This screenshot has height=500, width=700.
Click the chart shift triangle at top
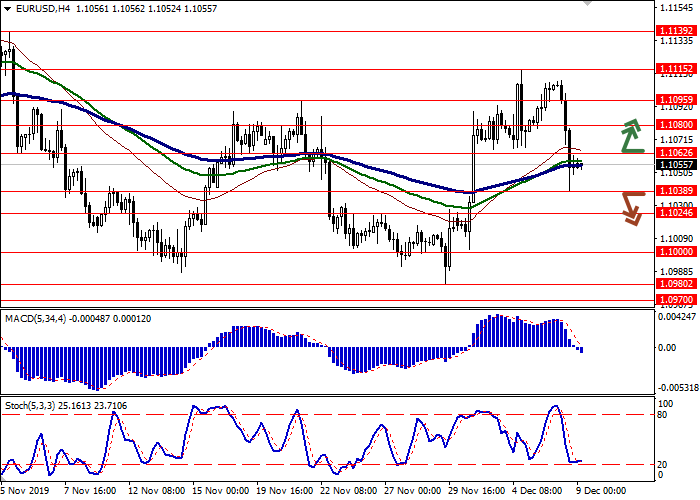point(587,5)
